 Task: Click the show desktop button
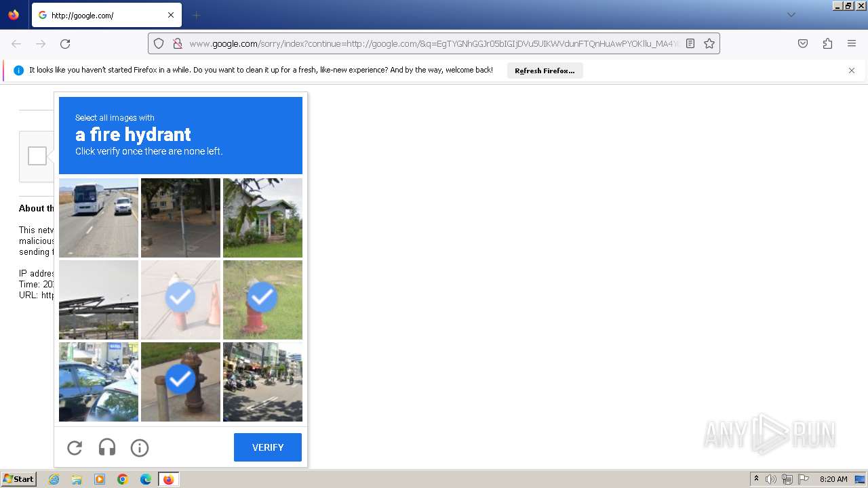(x=861, y=479)
